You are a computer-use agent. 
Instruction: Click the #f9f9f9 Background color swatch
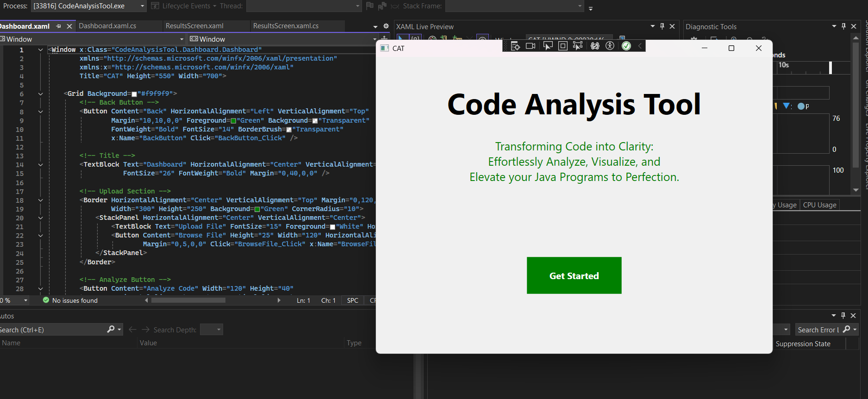[x=134, y=94]
